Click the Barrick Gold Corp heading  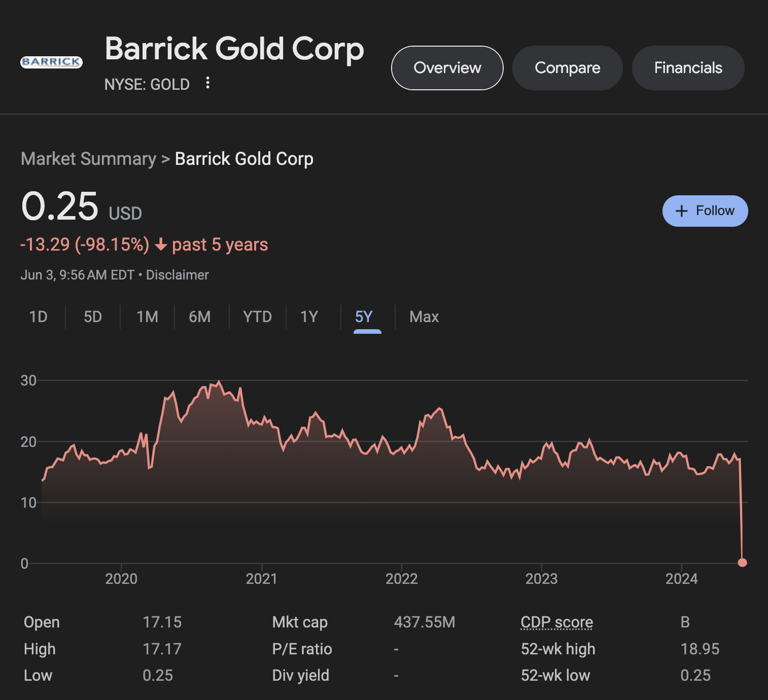tap(234, 49)
